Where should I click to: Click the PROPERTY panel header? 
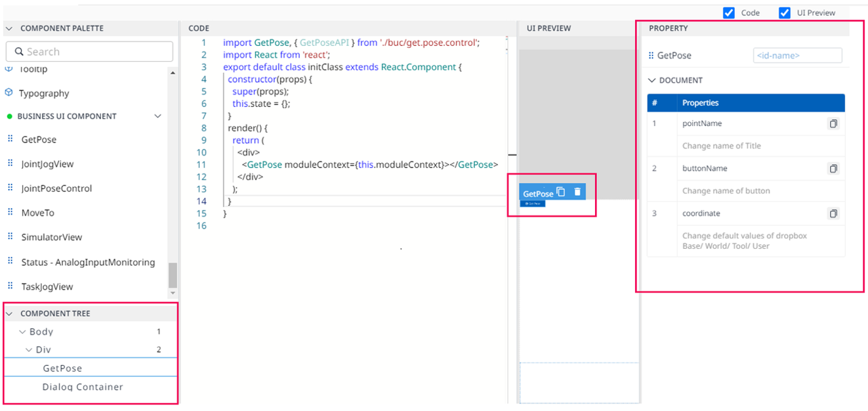pyautogui.click(x=668, y=28)
